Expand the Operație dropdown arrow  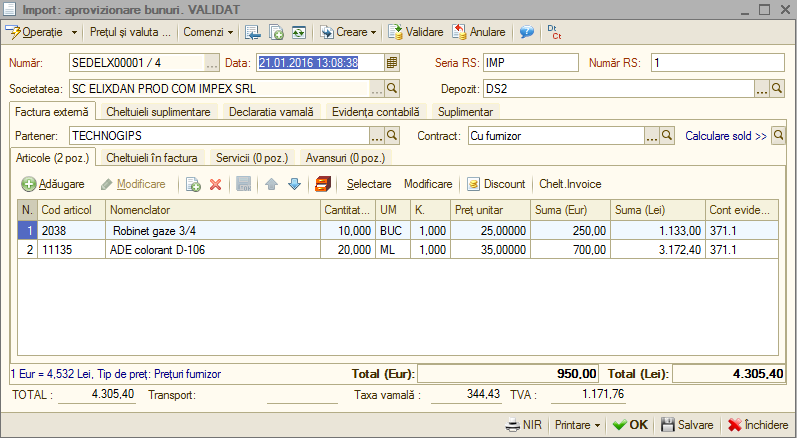point(74,32)
